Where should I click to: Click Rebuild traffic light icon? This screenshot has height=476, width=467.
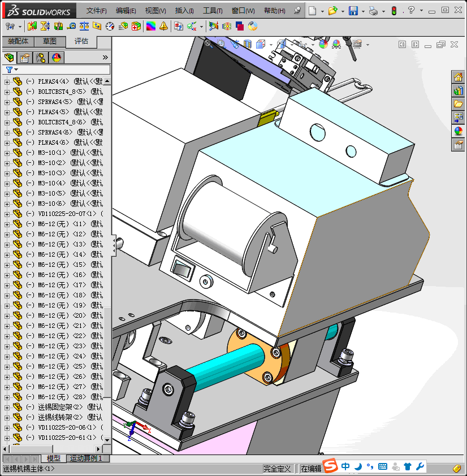(x=394, y=11)
